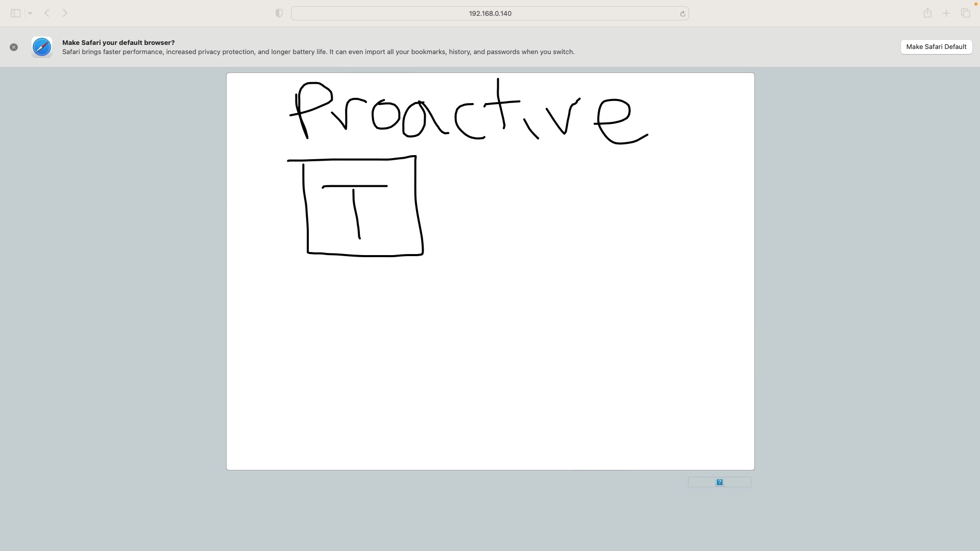Dismiss the default browser banner

tap(14, 47)
